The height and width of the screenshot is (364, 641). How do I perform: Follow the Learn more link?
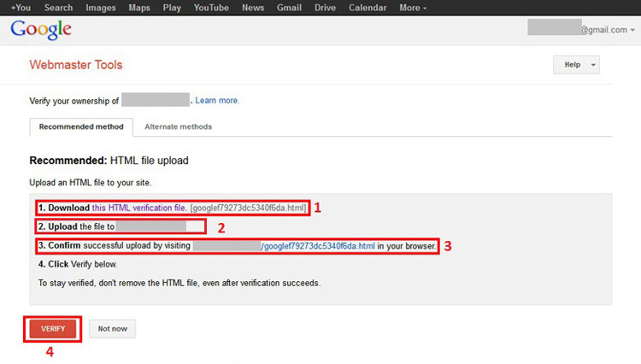[x=217, y=101]
